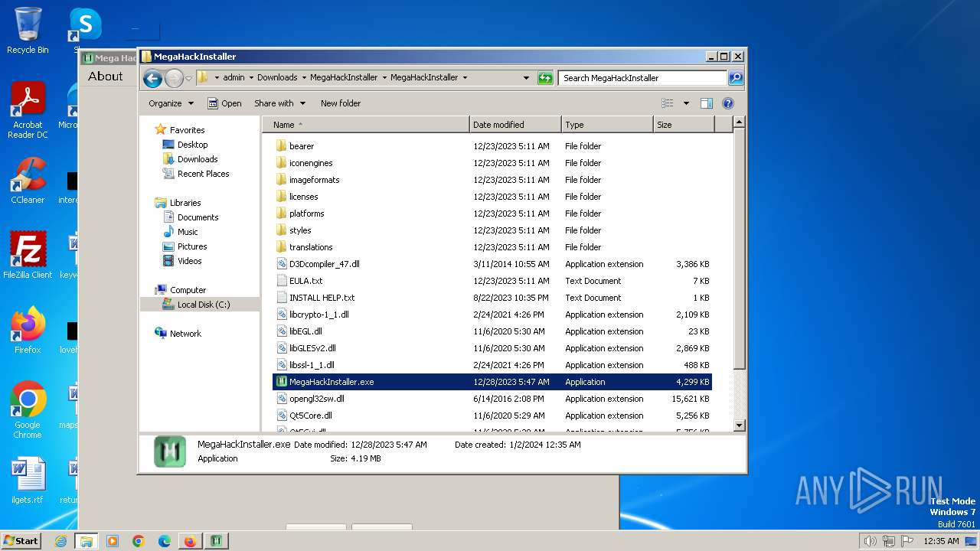Select the Music library
The width and height of the screenshot is (980, 551).
coord(188,232)
